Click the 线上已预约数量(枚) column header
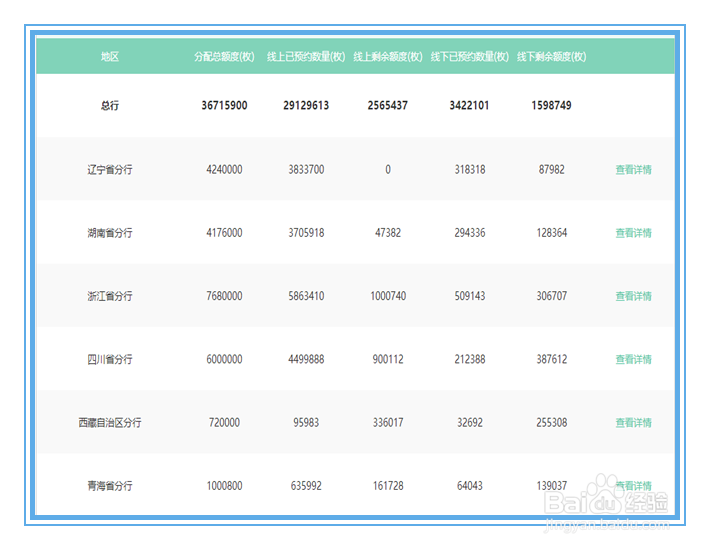The image size is (710, 550). (x=306, y=57)
